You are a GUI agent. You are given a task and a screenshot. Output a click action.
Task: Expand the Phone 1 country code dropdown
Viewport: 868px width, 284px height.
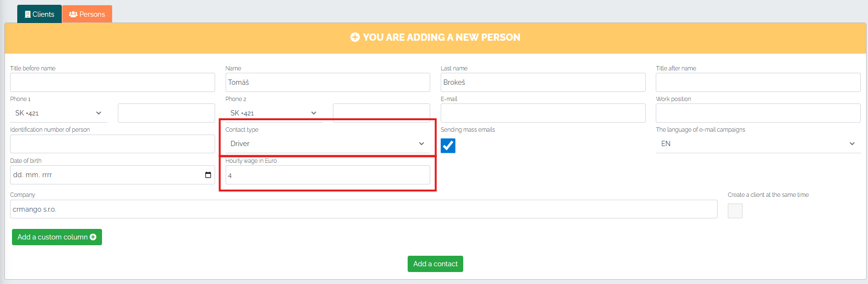click(58, 113)
